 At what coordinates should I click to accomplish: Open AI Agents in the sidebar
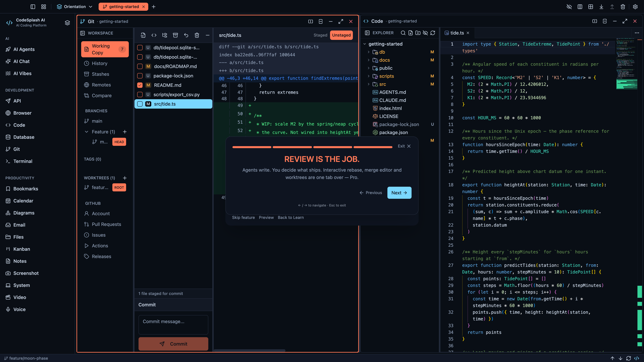coord(24,49)
